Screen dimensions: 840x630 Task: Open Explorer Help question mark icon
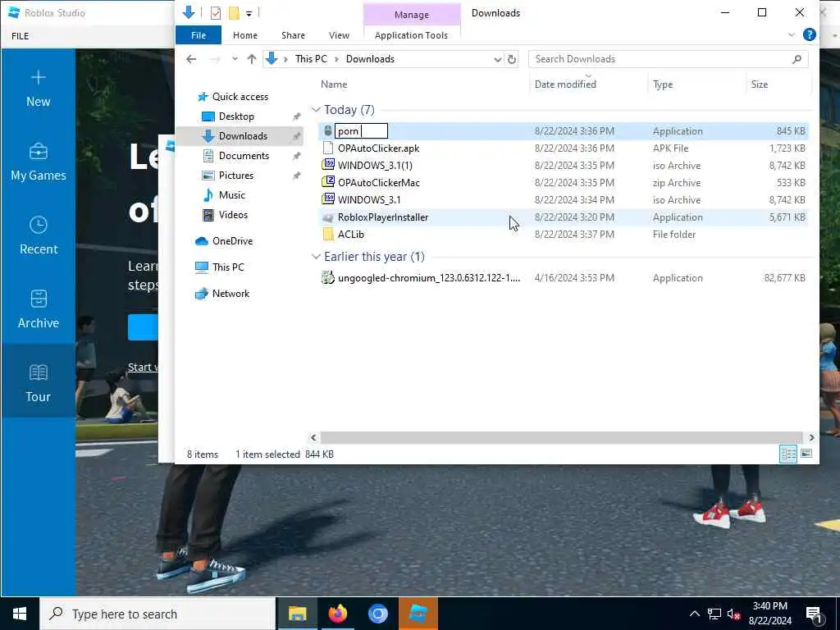tap(810, 34)
